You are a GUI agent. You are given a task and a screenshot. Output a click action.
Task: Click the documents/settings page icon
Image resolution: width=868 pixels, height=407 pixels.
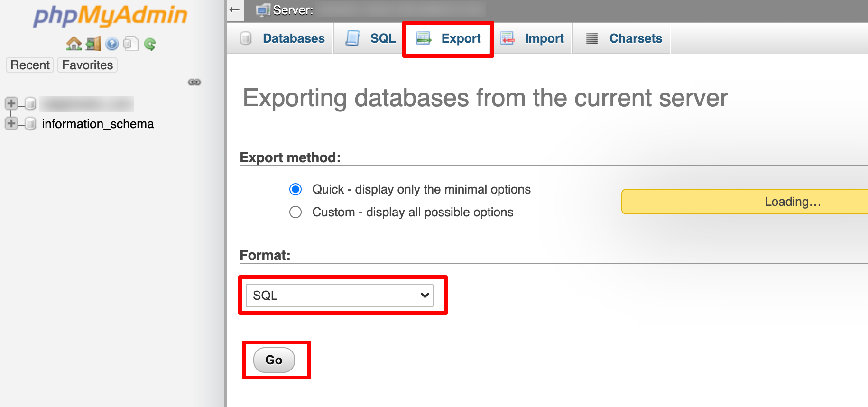(x=130, y=44)
